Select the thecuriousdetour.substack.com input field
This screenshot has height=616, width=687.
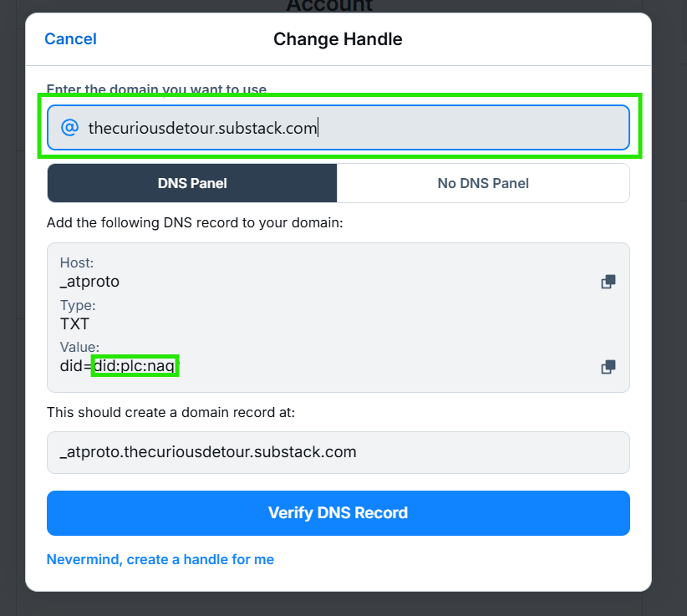338,127
